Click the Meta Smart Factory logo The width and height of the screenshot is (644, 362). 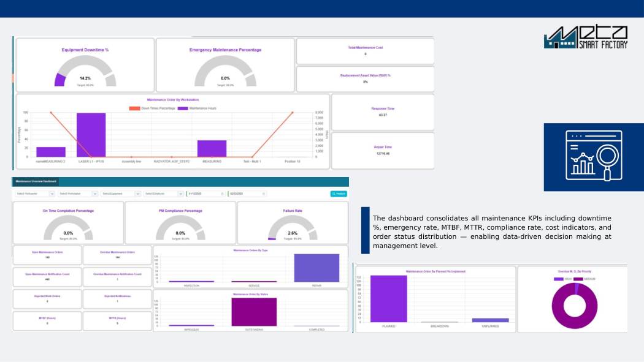(x=586, y=37)
